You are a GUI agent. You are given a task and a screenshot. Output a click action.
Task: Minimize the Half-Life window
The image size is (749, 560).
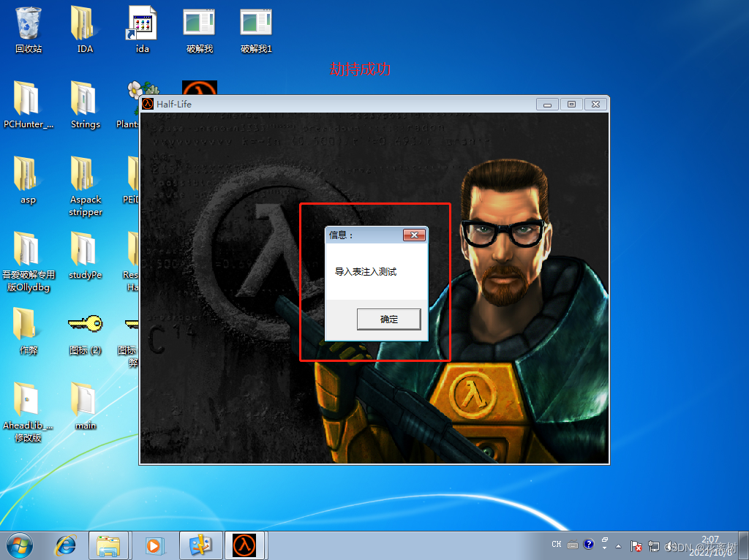click(547, 104)
